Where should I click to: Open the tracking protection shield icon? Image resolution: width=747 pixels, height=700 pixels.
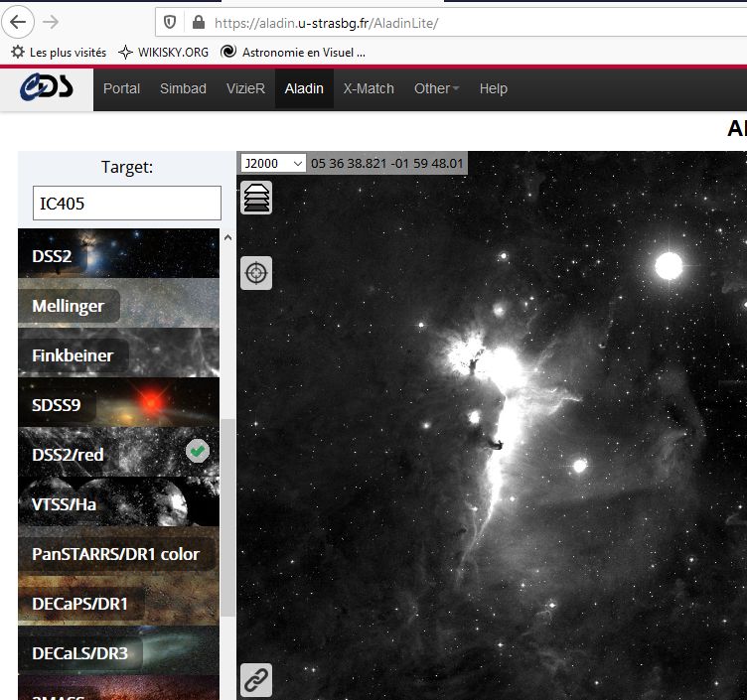coord(170,23)
